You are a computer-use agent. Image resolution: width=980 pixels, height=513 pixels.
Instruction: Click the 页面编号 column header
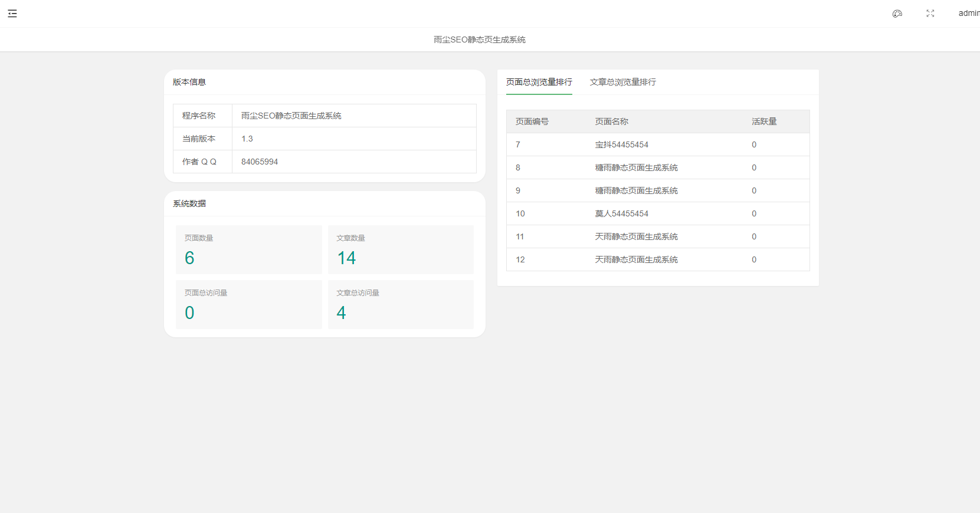click(x=532, y=121)
